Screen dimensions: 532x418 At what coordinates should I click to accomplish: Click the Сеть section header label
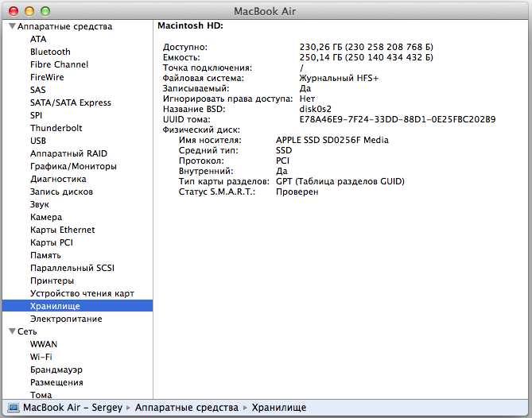(x=27, y=331)
